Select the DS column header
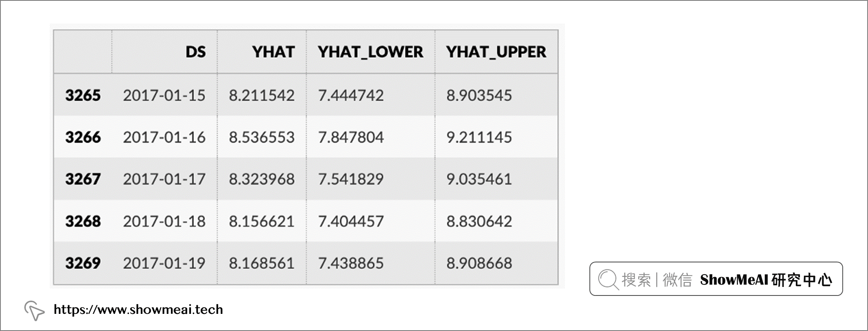The width and height of the screenshot is (868, 331). (x=195, y=52)
